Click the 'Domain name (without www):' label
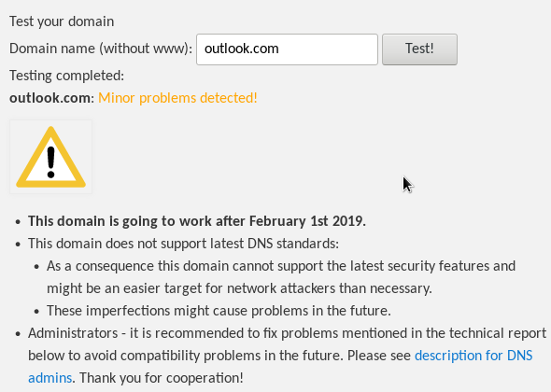551x392 pixels. click(x=101, y=49)
